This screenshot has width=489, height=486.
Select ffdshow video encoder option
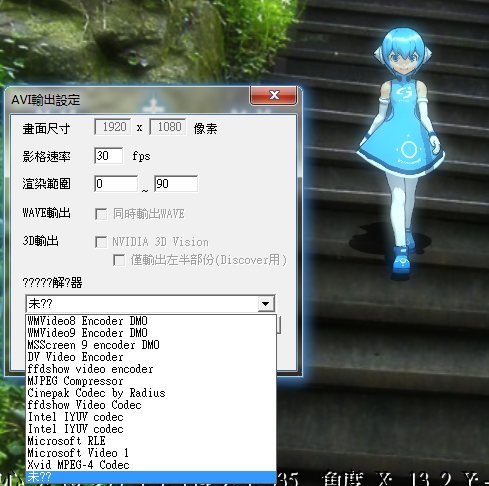click(151, 369)
